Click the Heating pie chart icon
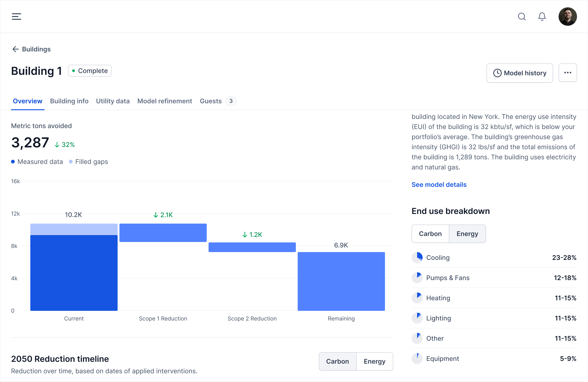This screenshot has height=382, width=588. click(417, 298)
